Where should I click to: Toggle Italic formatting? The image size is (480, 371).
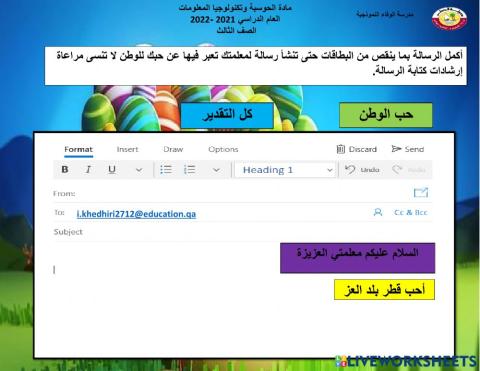point(88,169)
